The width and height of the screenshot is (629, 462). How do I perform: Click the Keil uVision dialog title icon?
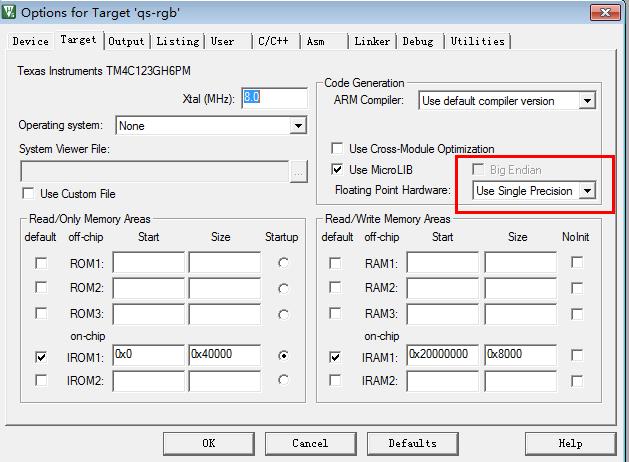click(x=8, y=12)
